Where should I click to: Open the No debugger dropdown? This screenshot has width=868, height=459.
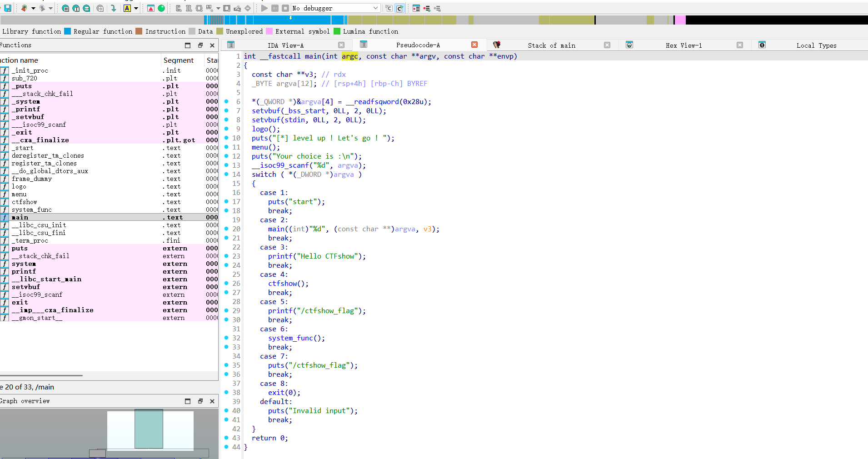[335, 8]
